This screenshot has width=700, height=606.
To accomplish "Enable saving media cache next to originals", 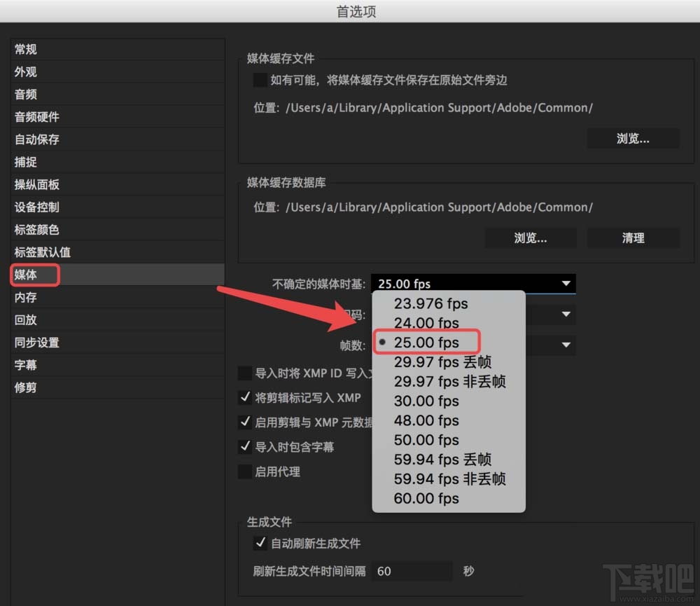I will pyautogui.click(x=260, y=80).
